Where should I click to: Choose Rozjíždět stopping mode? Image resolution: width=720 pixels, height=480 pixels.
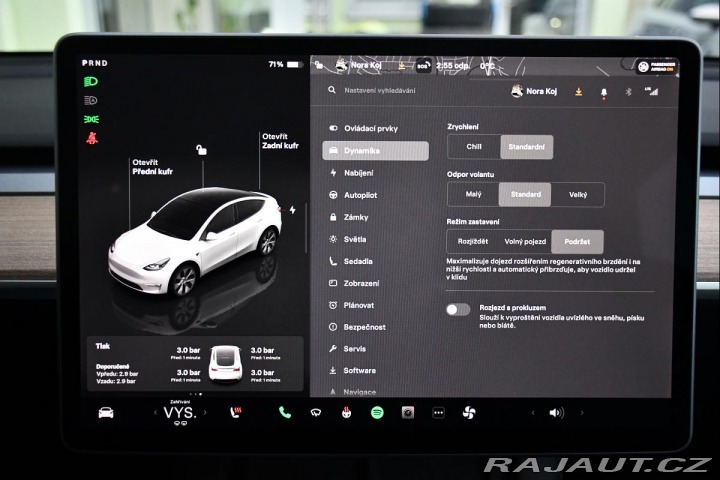click(x=472, y=242)
